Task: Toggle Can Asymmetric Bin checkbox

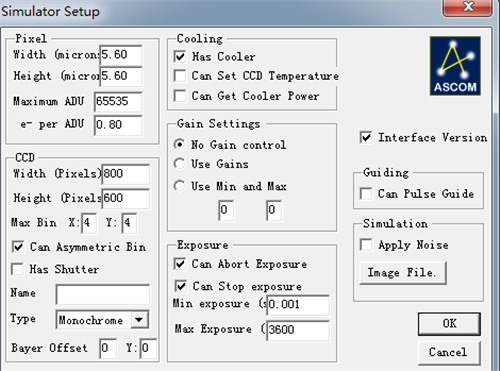Action: (18, 247)
